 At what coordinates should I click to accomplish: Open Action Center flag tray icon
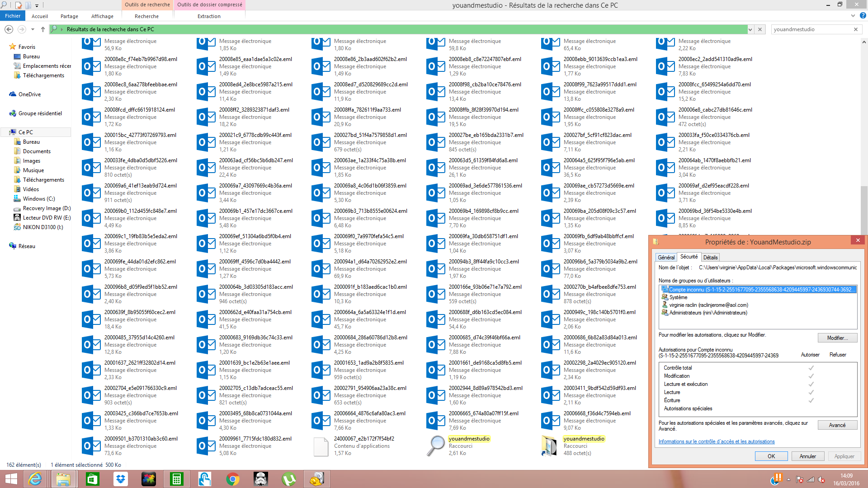click(799, 479)
